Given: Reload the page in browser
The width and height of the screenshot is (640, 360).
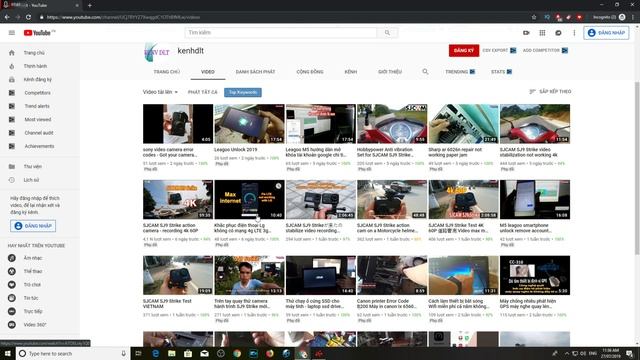Looking at the screenshot, I should (x=28, y=17).
